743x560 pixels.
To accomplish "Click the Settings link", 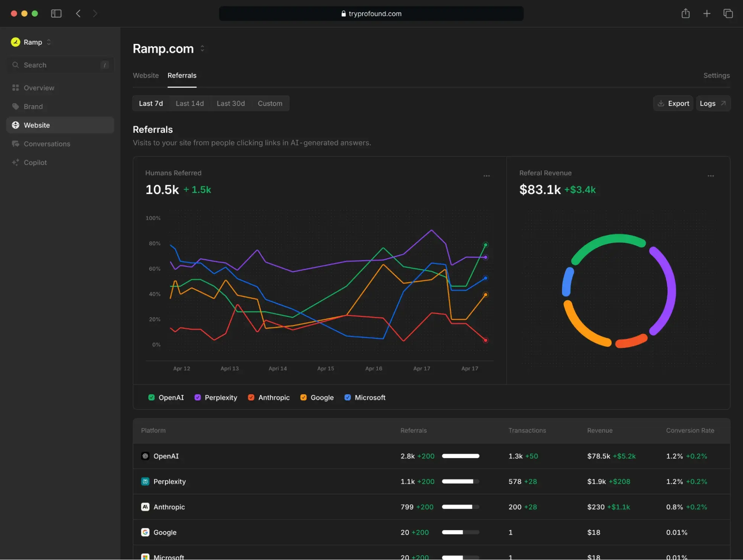I will coord(717,75).
